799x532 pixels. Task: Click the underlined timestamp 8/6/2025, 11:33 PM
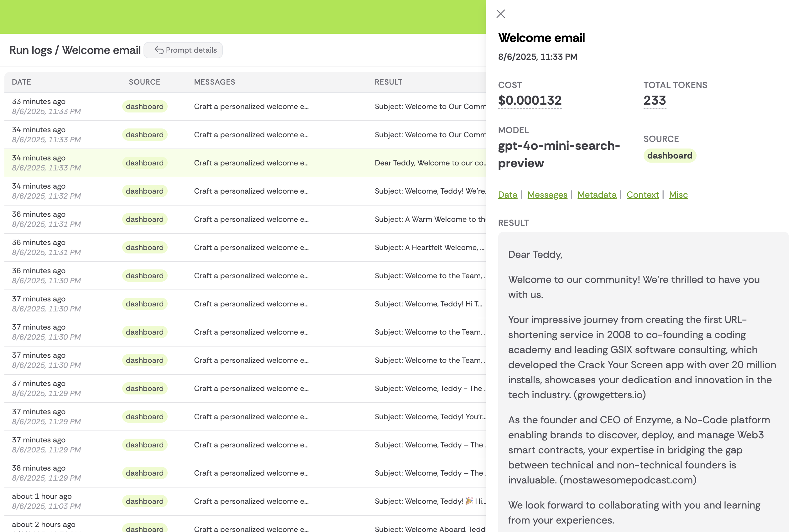537,57
